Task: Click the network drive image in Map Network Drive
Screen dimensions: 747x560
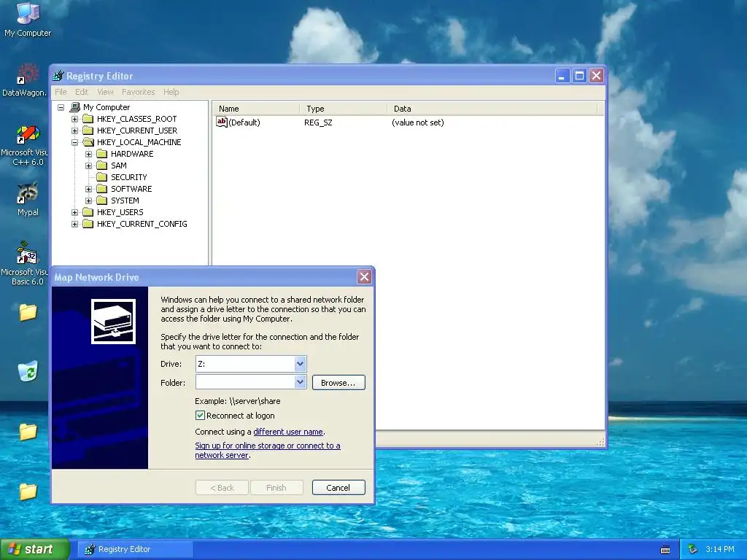Action: [113, 322]
